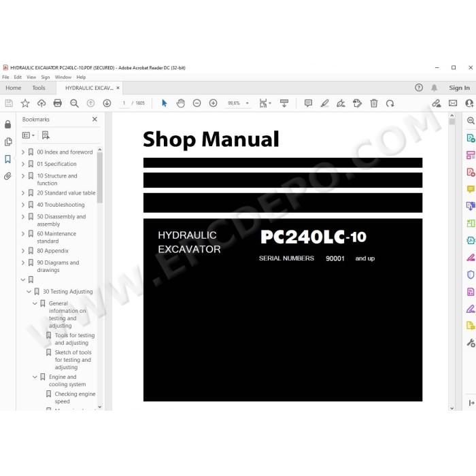Viewport: 476px width, 476px height.
Task: Open fit page options icon
Action: coord(265,103)
